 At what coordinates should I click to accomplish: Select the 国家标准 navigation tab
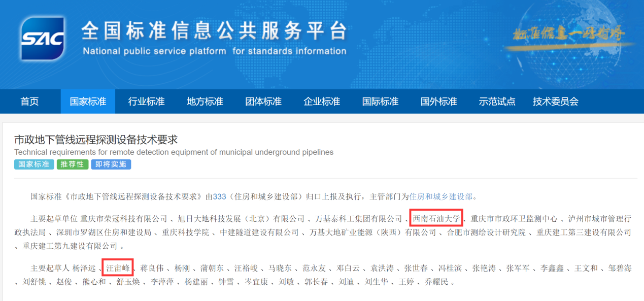[x=88, y=102]
